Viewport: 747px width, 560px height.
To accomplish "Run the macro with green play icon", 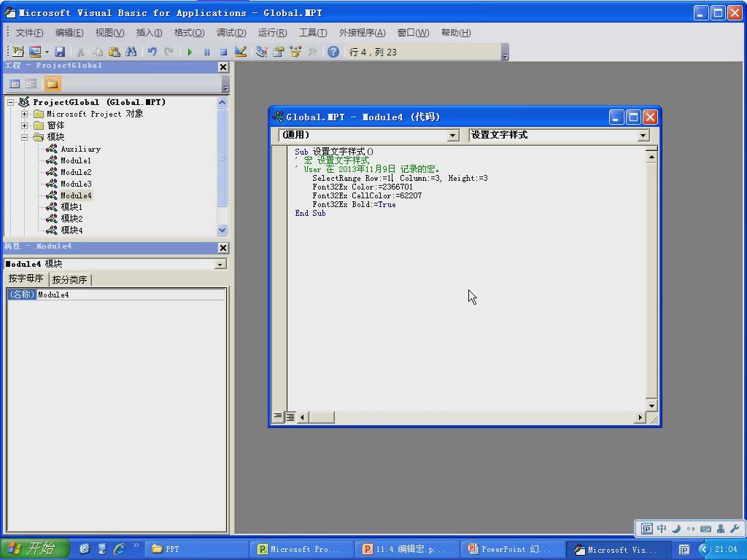I will pyautogui.click(x=190, y=52).
